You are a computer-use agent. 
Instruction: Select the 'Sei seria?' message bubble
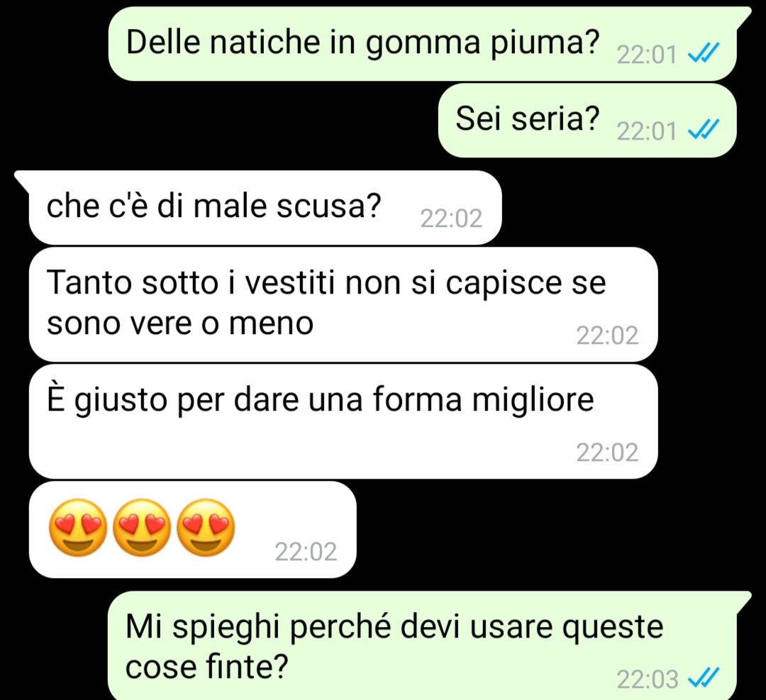(587, 120)
